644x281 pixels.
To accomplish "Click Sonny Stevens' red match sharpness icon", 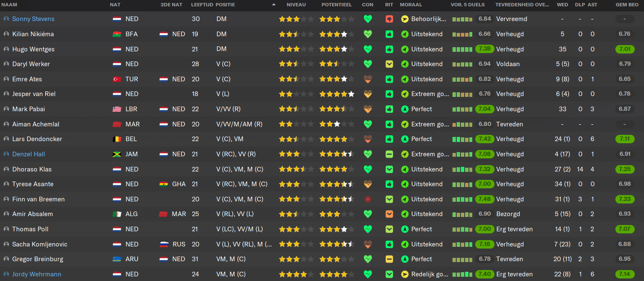I will pos(389,19).
